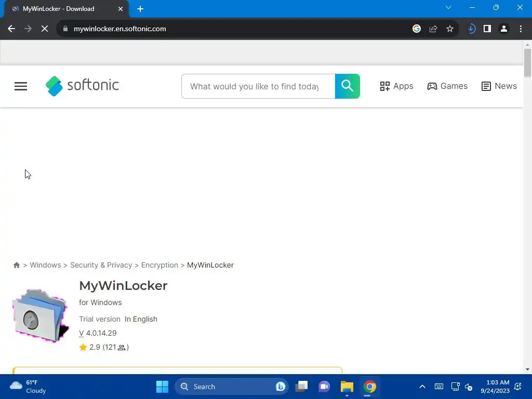Close the MyWinLocker - Download tab
This screenshot has width=532, height=399.
pos(121,9)
